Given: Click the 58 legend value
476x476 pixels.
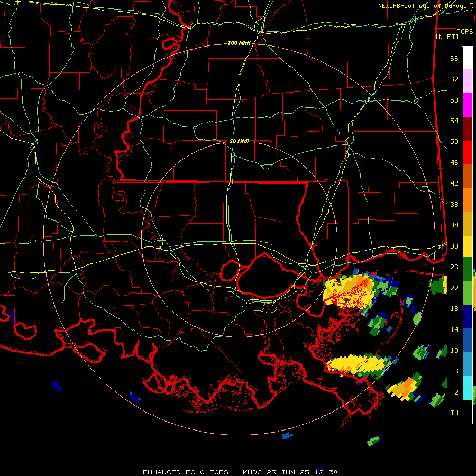Looking at the screenshot, I should click(x=454, y=100).
